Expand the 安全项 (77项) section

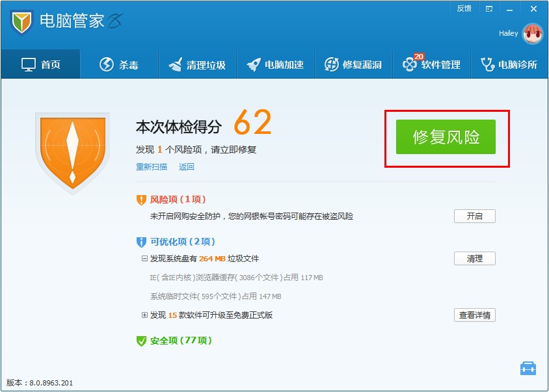coord(174,341)
